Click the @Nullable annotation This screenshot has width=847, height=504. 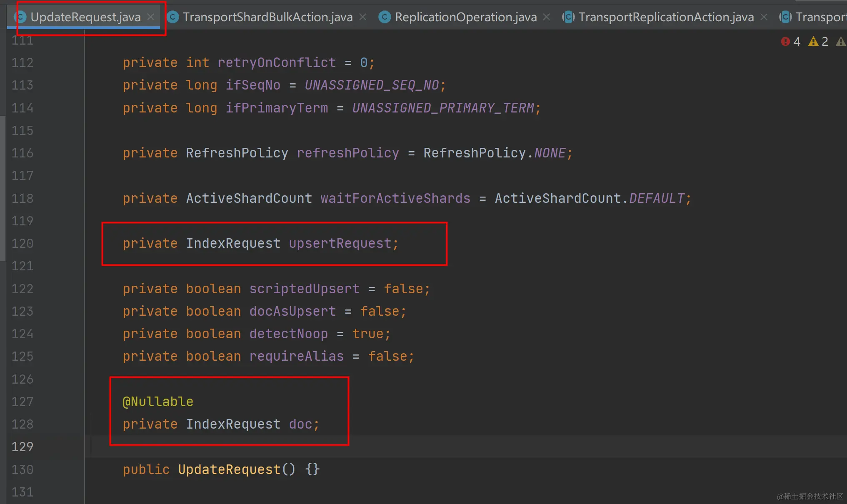point(158,401)
